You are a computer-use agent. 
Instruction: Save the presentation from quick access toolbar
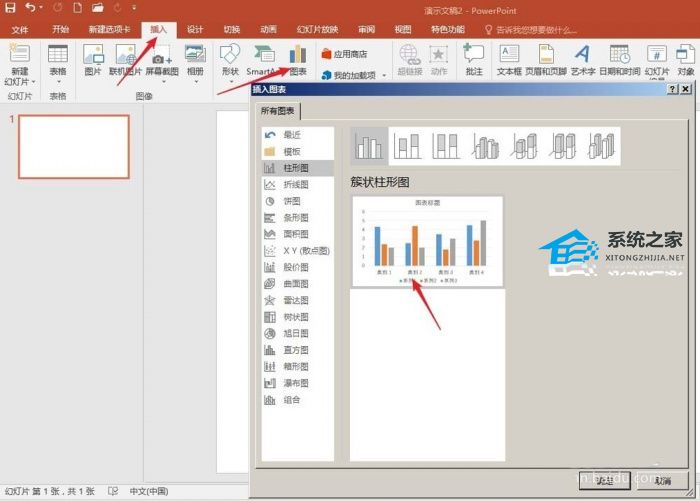[x=10, y=8]
